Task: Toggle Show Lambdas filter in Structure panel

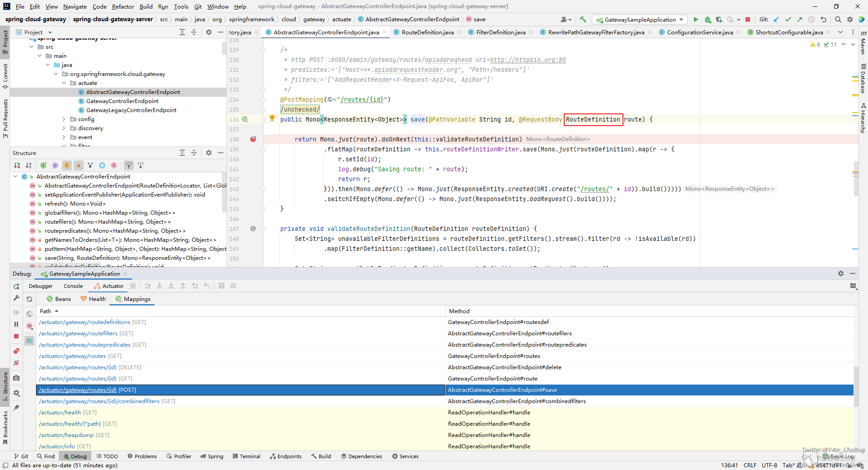Action: (x=114, y=165)
